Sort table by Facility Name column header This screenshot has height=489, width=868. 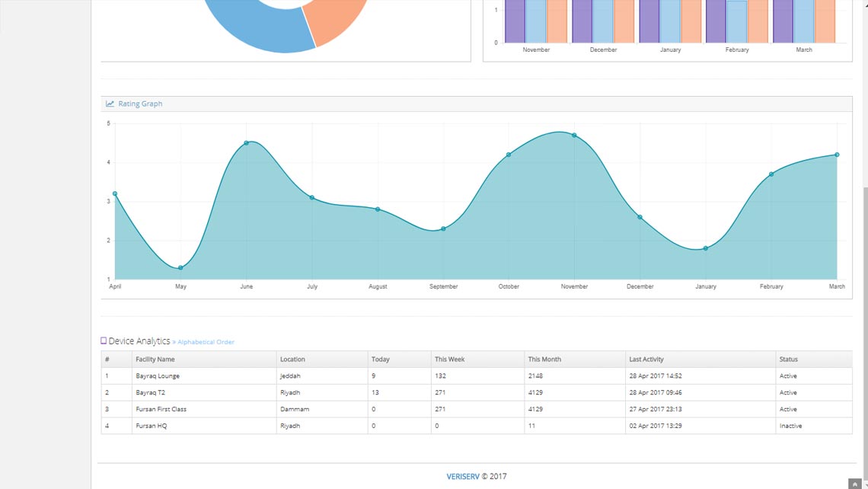[155, 360]
